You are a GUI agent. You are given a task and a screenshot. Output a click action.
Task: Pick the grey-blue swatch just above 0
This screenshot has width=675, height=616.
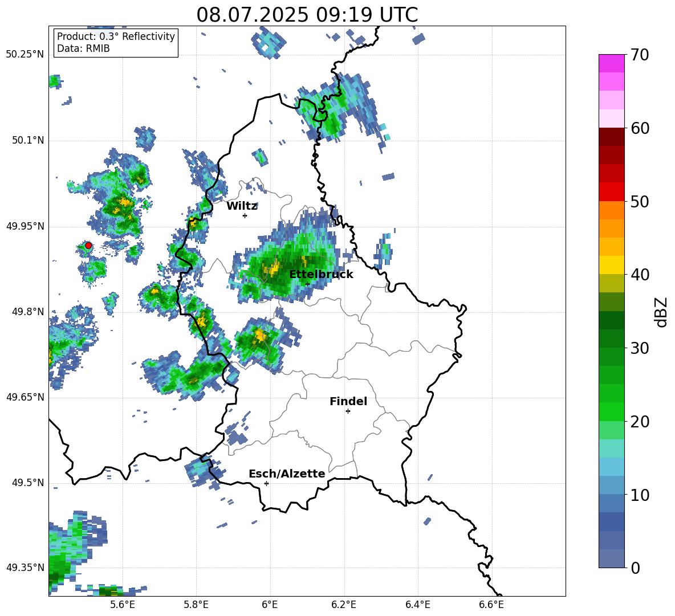[x=612, y=558]
